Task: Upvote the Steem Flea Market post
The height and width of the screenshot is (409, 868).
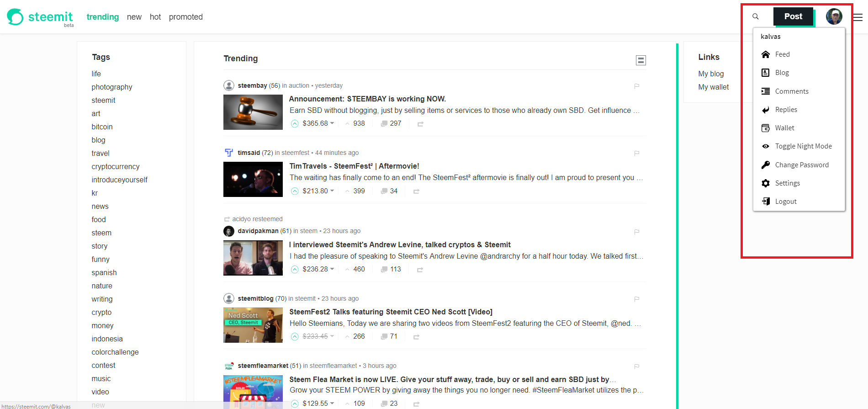Action: (x=295, y=404)
